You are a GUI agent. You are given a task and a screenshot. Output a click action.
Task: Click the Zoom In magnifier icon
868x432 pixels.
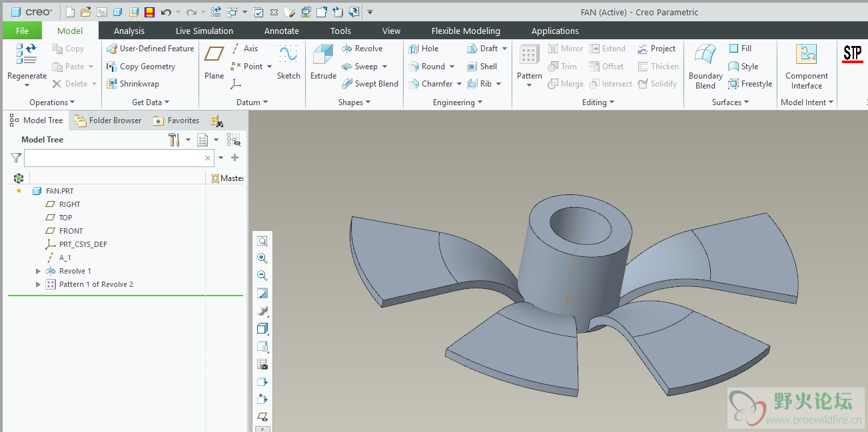tap(262, 258)
